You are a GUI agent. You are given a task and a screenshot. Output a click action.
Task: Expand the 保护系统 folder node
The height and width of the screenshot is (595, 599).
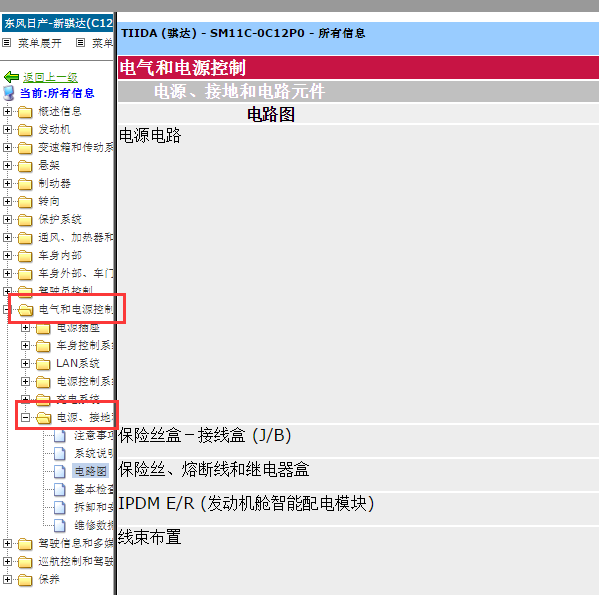coord(7,219)
